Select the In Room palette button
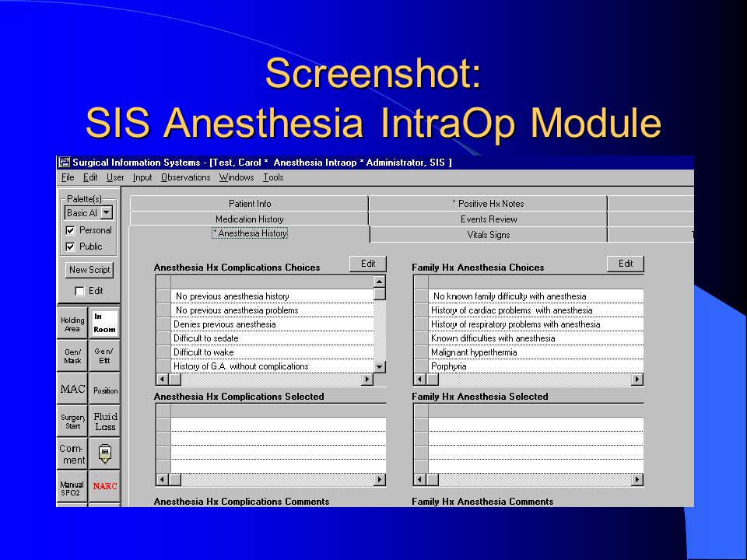This screenshot has width=747, height=560. click(x=104, y=323)
